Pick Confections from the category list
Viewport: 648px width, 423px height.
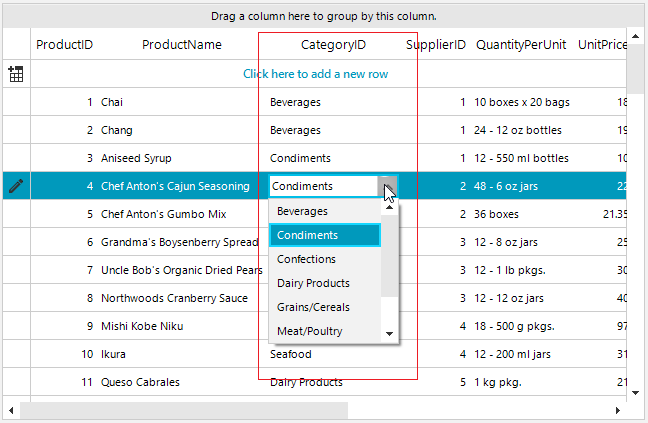(306, 259)
